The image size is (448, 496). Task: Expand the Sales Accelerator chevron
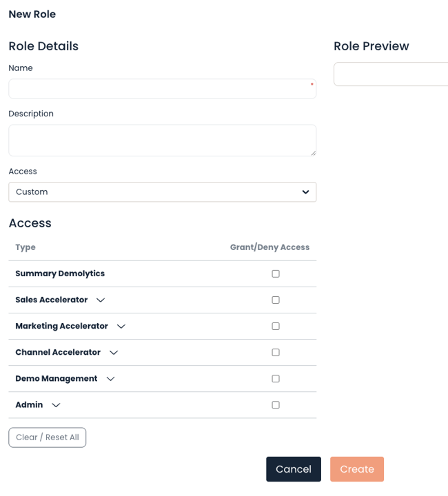coord(101,300)
